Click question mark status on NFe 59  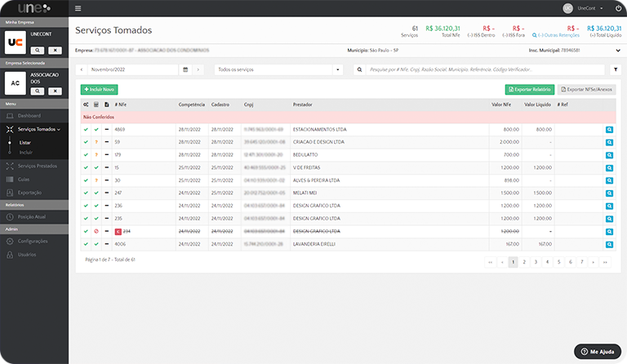pos(96,142)
